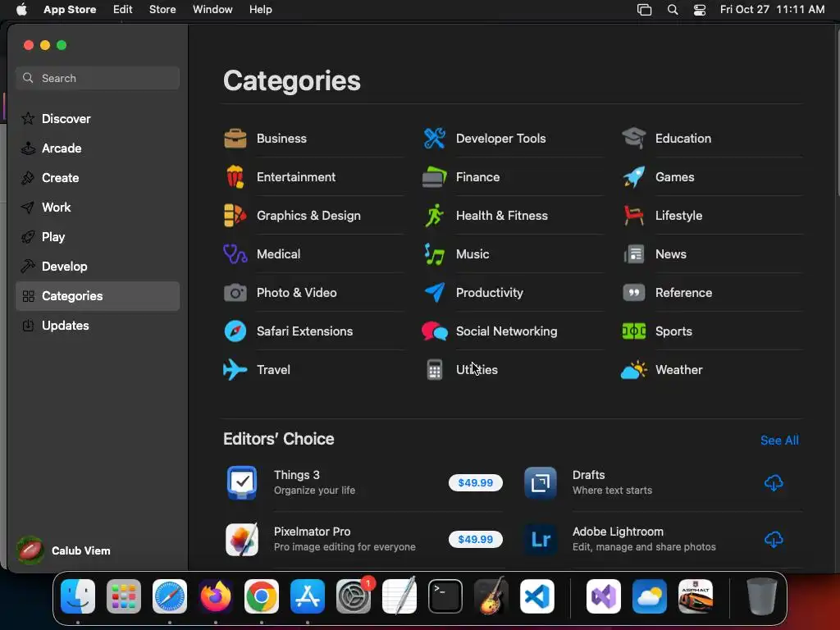Select the Social Networking chat bubbles icon
This screenshot has height=630, width=840.
[435, 331]
